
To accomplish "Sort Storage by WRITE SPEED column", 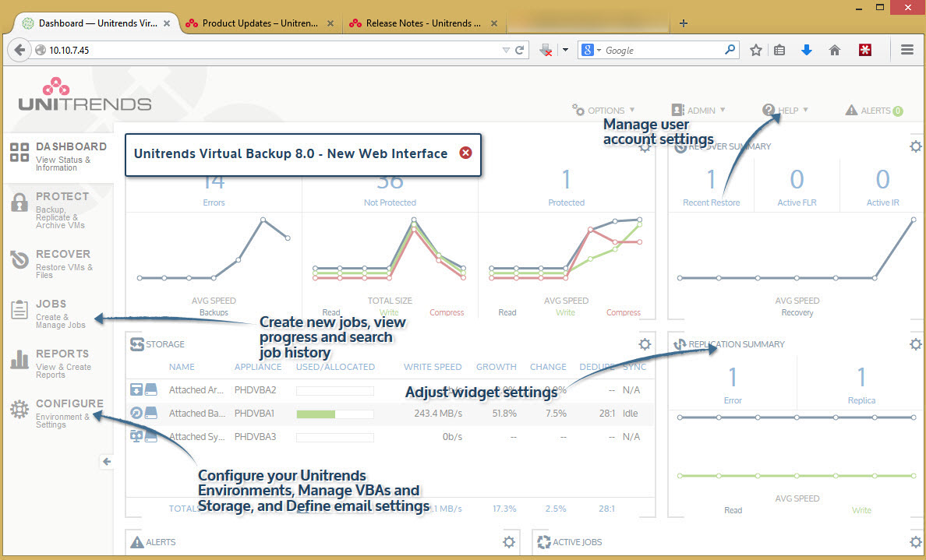I will pyautogui.click(x=433, y=366).
